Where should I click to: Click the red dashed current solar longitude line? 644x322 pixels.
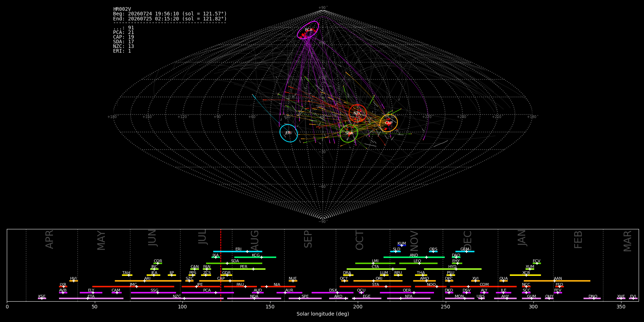pos(221,265)
